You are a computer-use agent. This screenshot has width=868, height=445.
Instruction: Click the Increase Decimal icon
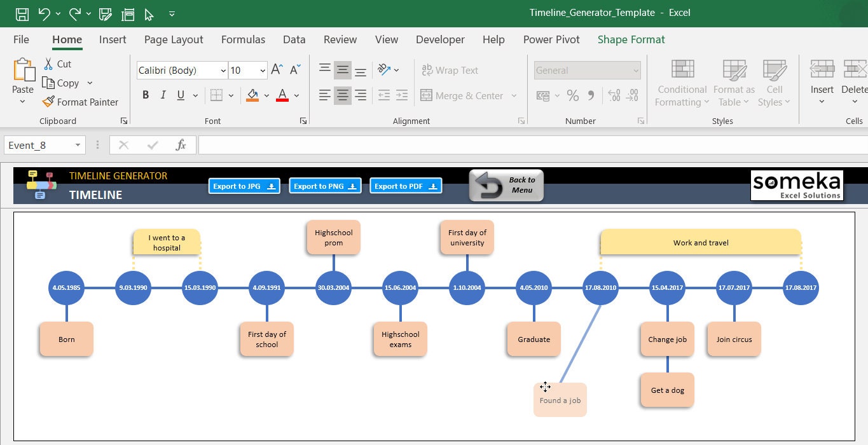tap(614, 95)
